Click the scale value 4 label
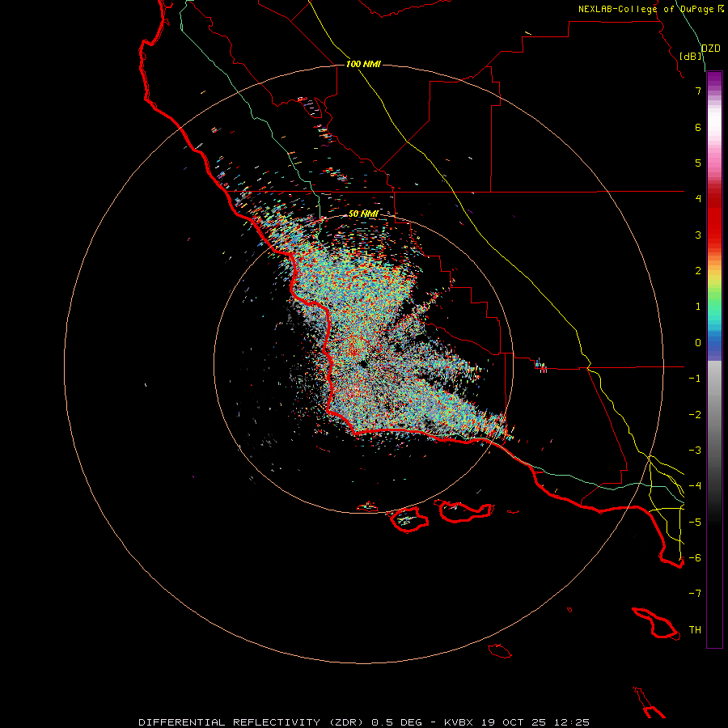The width and height of the screenshot is (728, 728). pyautogui.click(x=698, y=199)
